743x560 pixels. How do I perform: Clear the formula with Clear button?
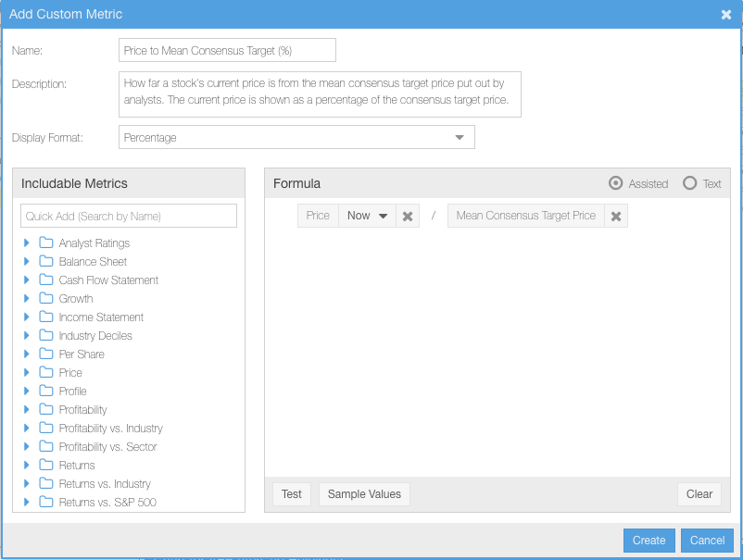coord(699,494)
